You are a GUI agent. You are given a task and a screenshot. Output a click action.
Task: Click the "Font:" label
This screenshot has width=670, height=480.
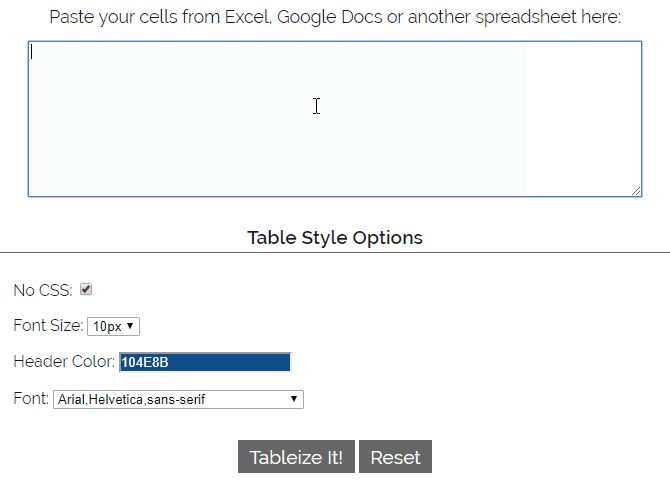[31, 399]
